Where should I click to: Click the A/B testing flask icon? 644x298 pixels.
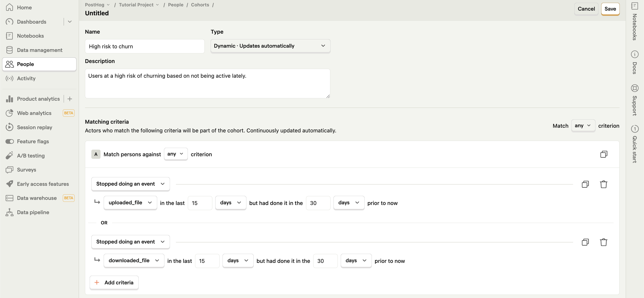10,156
